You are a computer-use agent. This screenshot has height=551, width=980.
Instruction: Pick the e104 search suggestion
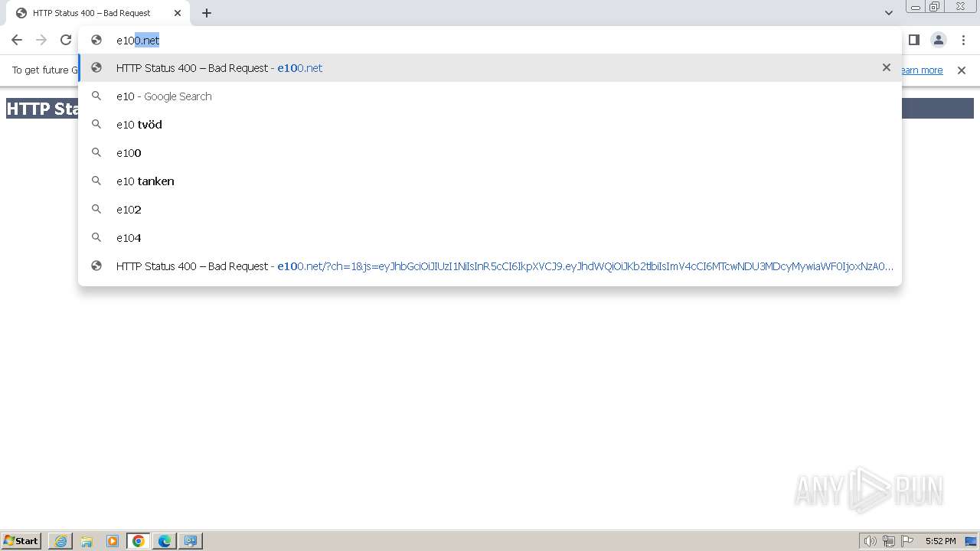click(490, 237)
